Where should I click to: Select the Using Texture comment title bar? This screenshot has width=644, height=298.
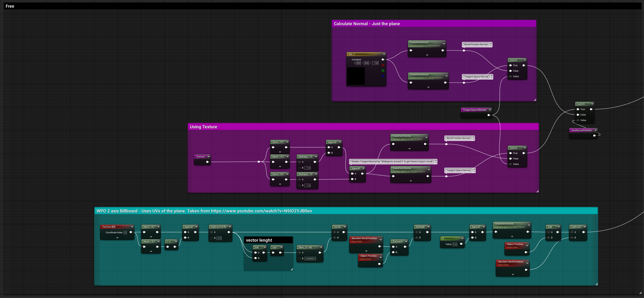(363, 127)
